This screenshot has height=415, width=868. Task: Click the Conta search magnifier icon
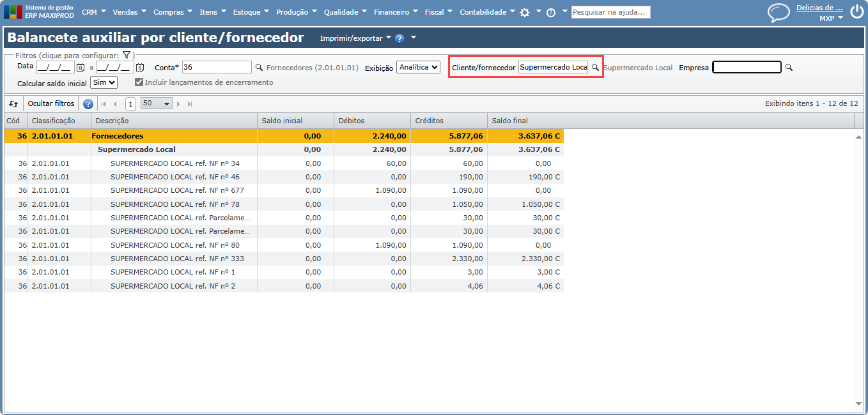tap(259, 67)
